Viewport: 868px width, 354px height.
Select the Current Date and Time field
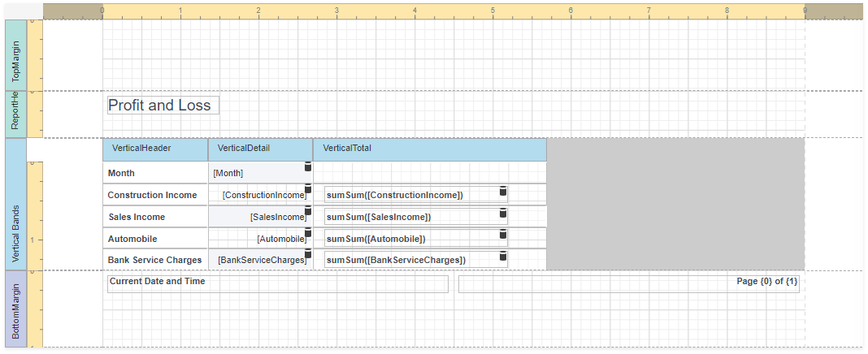point(277,283)
